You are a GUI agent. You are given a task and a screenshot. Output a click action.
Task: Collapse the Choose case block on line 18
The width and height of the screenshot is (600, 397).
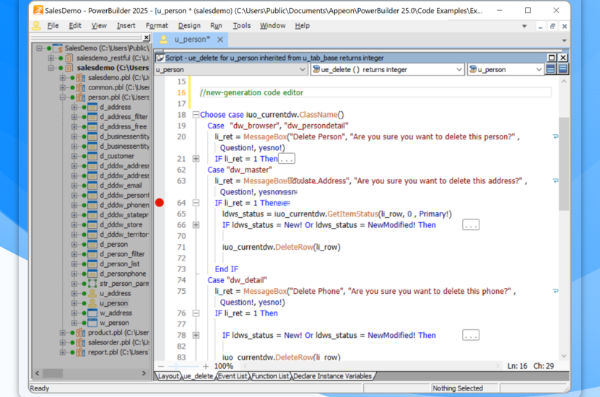196,114
